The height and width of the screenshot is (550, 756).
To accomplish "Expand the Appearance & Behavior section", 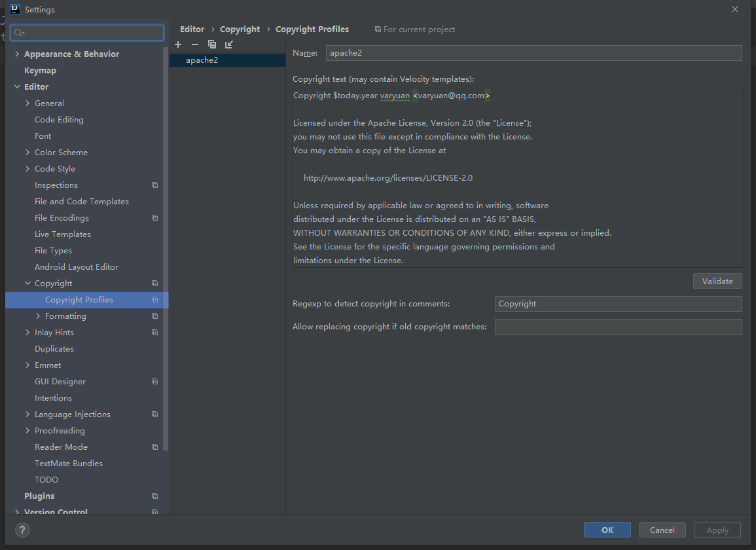I will 18,54.
